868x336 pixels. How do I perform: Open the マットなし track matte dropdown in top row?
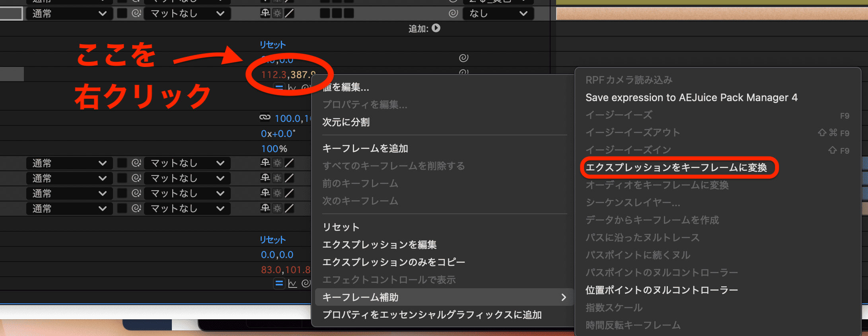(187, 14)
